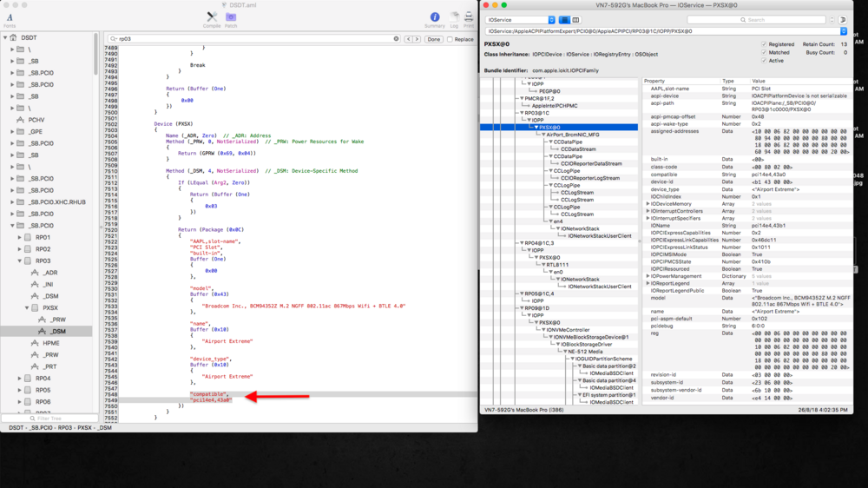
Task: Click the Compile toolbar icon
Action: pos(212,17)
